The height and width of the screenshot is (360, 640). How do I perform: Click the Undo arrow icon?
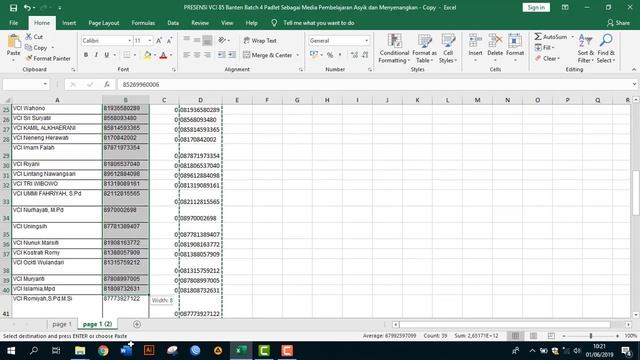(x=27, y=8)
